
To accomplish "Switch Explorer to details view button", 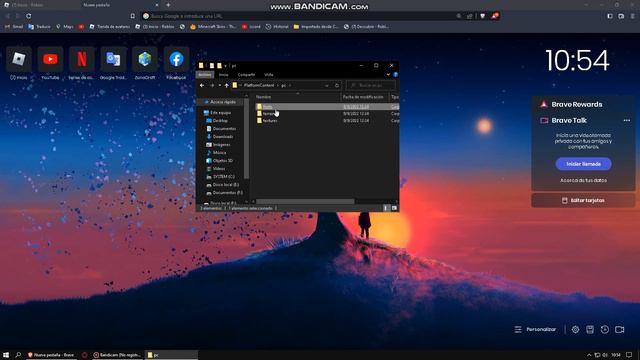I will 386,208.
